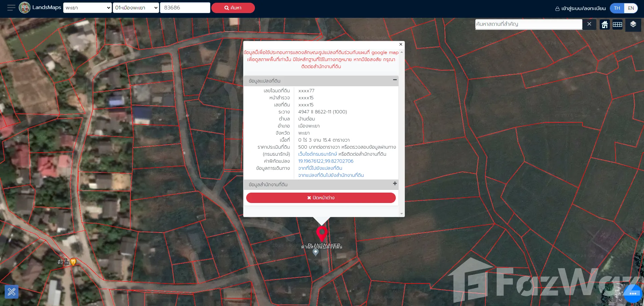Click the parcel number input field

(x=185, y=8)
